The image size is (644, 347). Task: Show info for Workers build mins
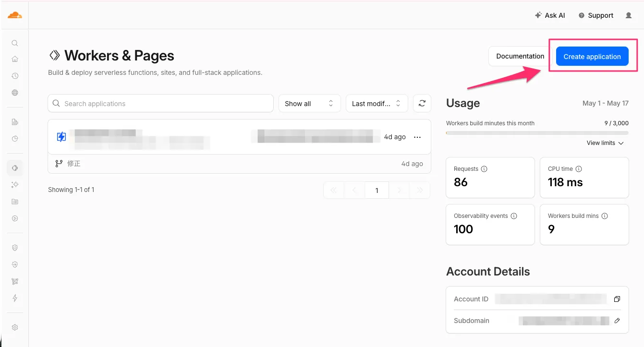[605, 216]
